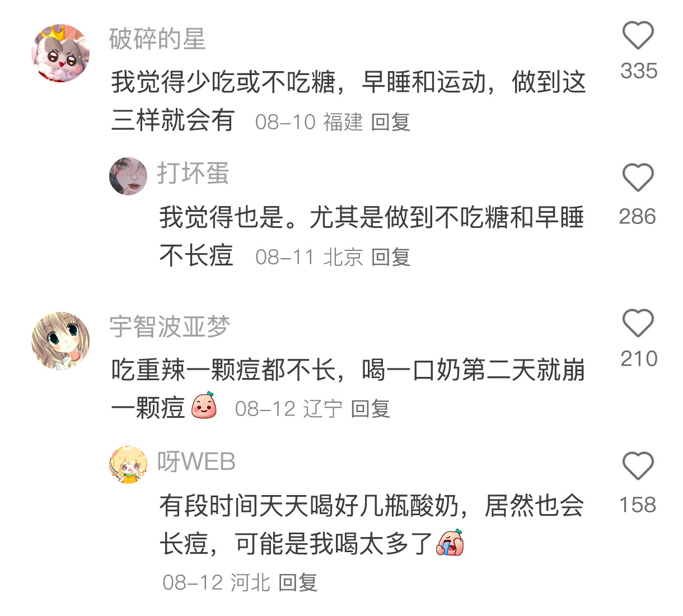Open username 呀WEB
The height and width of the screenshot is (616, 683).
(x=196, y=461)
